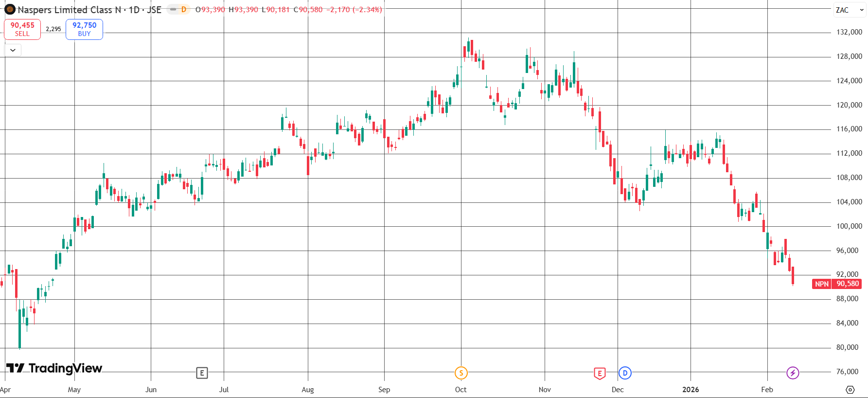Open the ZAC currency dropdown
This screenshot has width=868, height=398.
[849, 10]
